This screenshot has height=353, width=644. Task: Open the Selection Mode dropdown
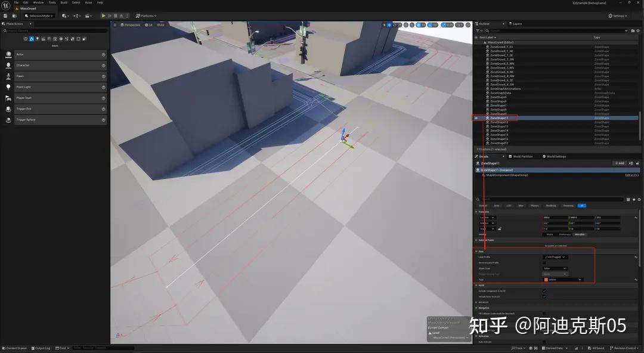pos(39,16)
